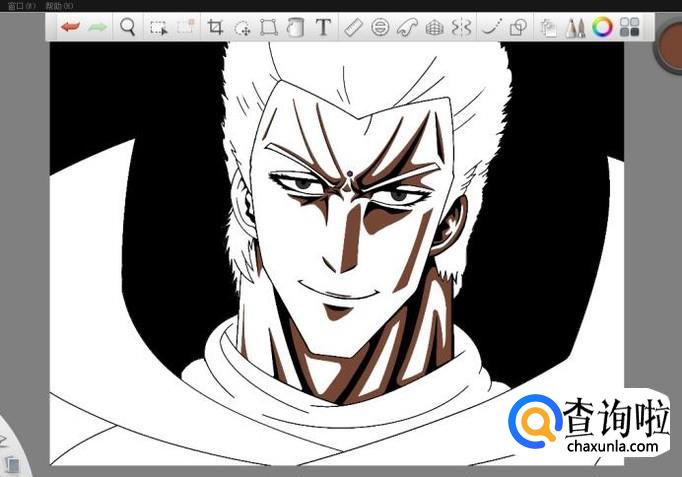682x477 pixels.
Task: Enable the French Curve guide
Action: point(407,27)
